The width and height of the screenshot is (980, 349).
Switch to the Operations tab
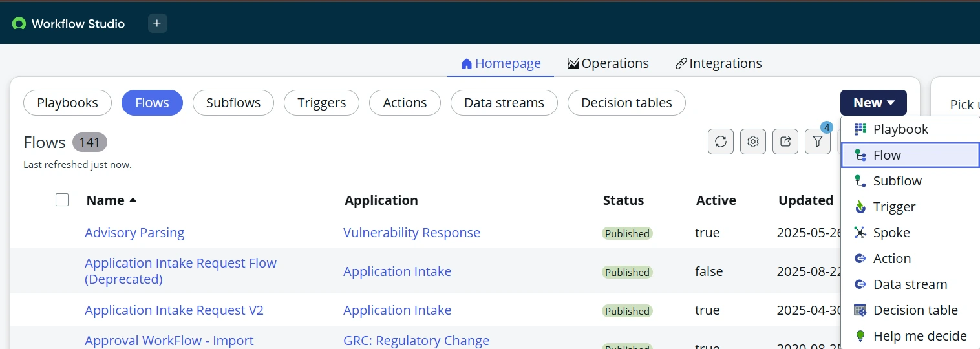608,63
